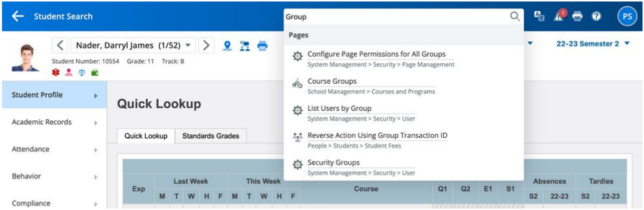Switch to the Standards Grades tab

pyautogui.click(x=210, y=135)
